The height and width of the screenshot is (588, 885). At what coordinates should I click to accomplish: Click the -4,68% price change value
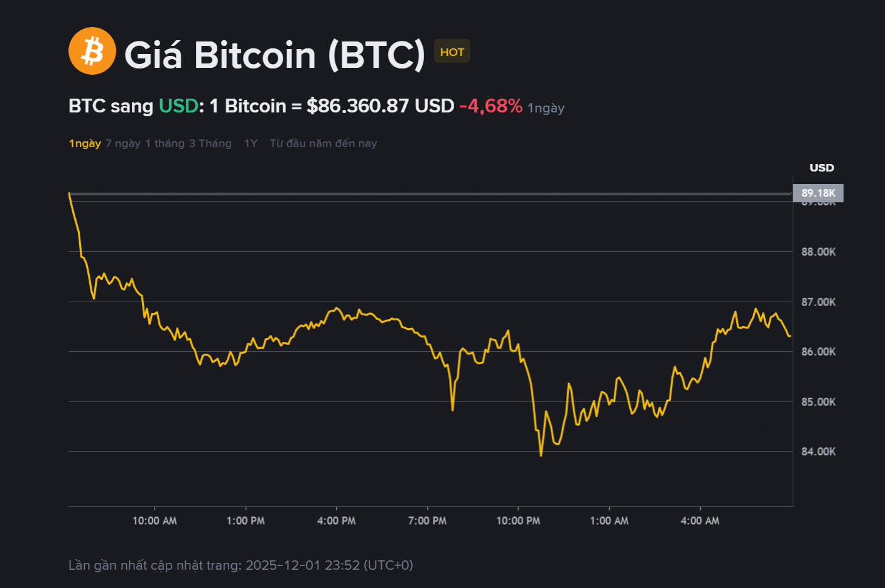click(491, 106)
